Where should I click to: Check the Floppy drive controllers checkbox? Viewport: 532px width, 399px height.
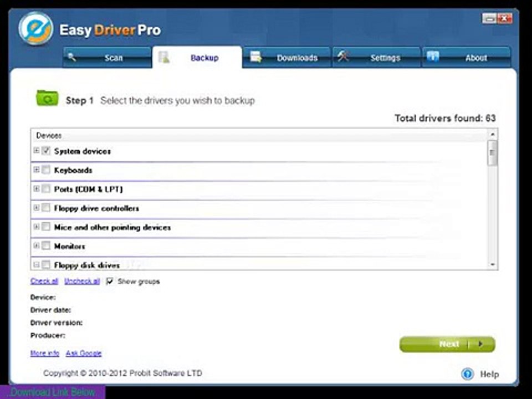tap(46, 208)
